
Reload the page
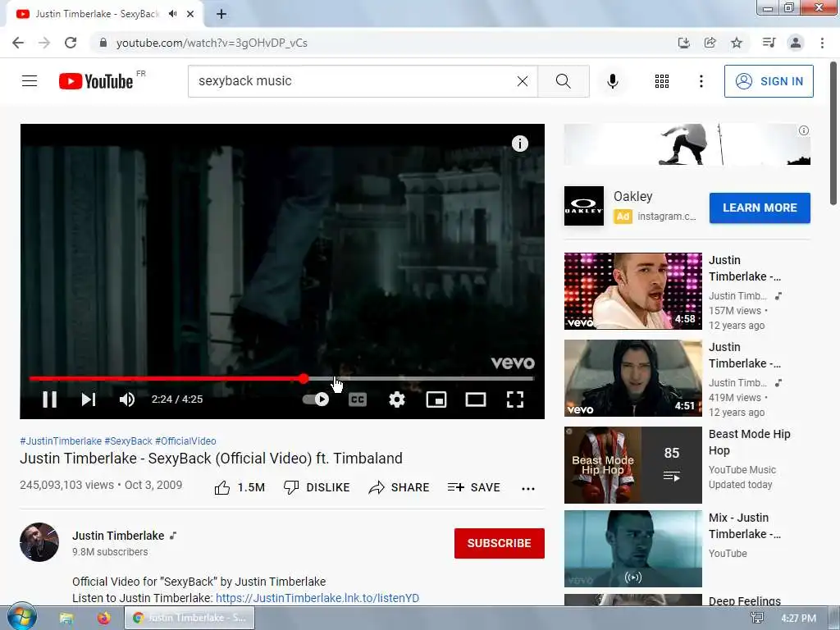point(71,43)
